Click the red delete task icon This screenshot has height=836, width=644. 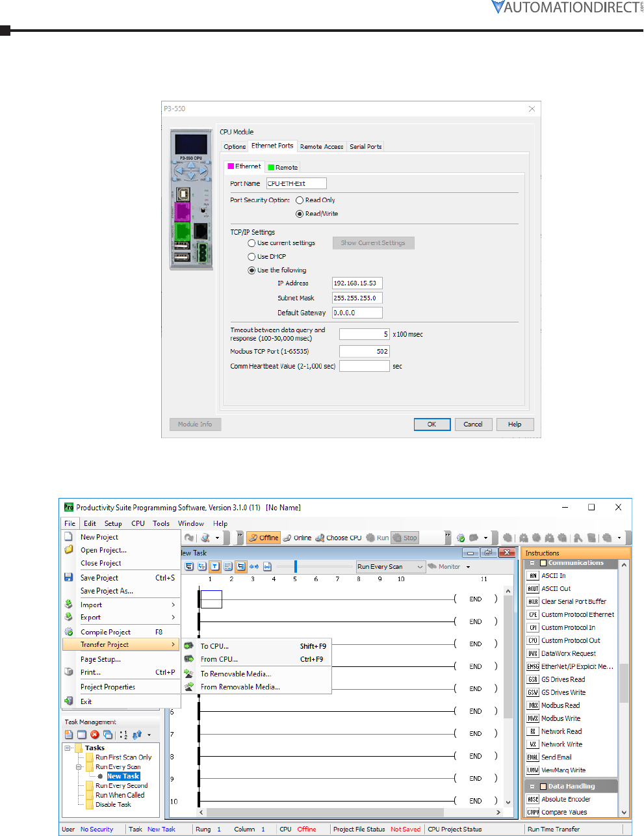tap(95, 735)
